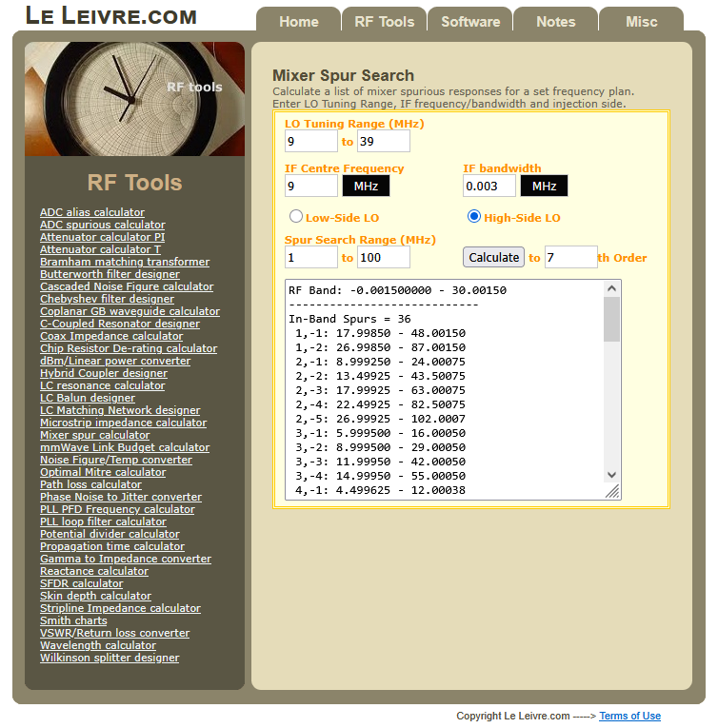This screenshot has height=728, width=718.
Task: Open the Smith charts link
Action: 73,620
